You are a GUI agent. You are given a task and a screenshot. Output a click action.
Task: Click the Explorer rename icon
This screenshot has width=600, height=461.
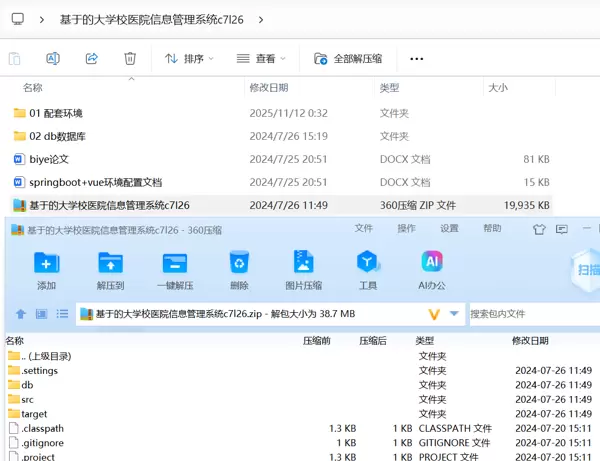[53, 59]
